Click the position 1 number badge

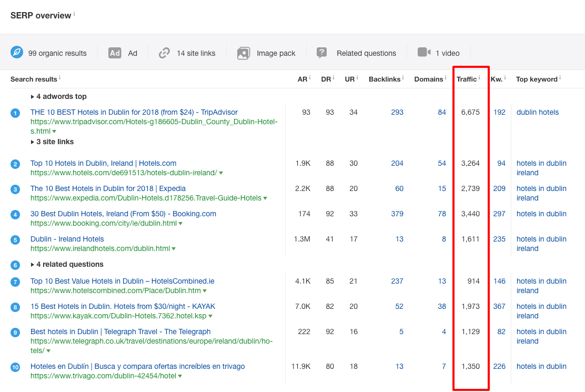[x=15, y=113]
